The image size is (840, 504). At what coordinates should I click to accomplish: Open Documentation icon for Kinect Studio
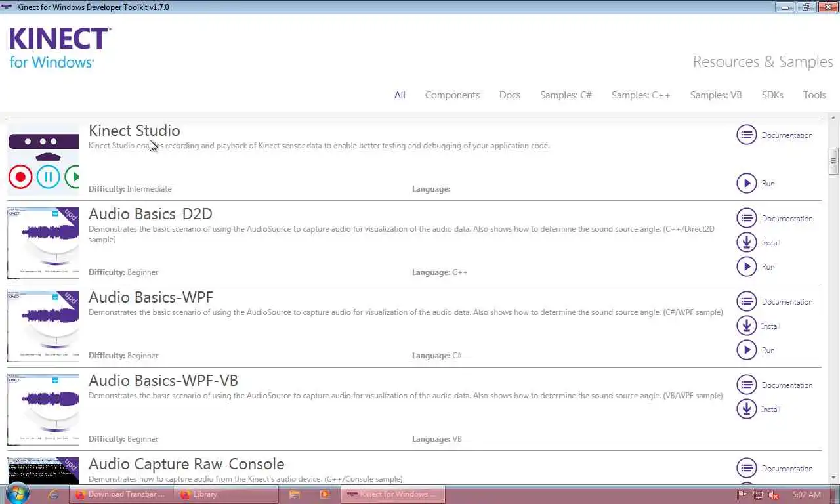click(x=746, y=135)
